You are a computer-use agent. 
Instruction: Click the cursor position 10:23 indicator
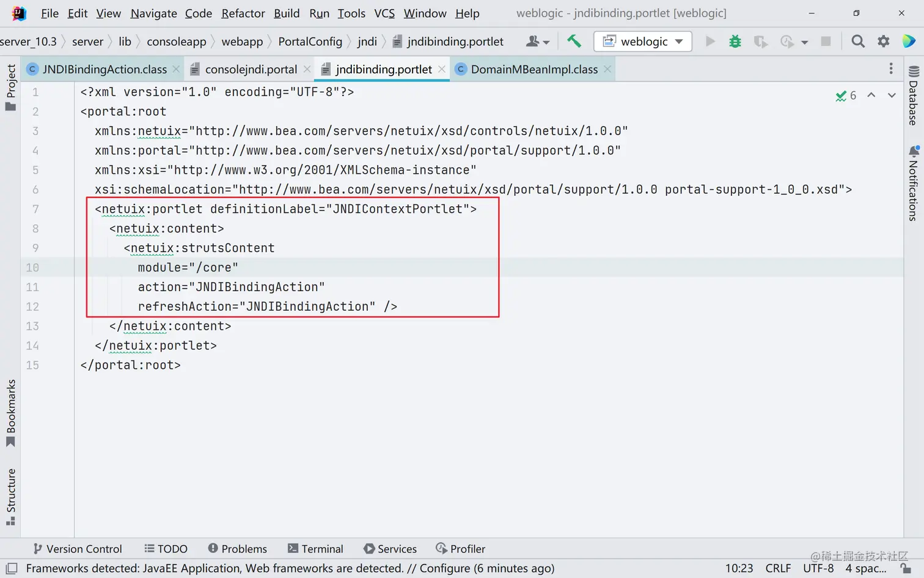[x=739, y=568]
